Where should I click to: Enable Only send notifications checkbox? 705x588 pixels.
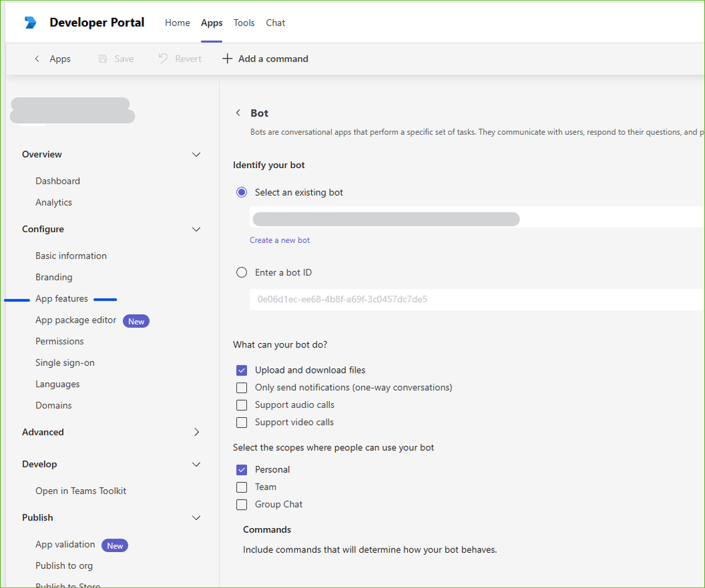(241, 388)
